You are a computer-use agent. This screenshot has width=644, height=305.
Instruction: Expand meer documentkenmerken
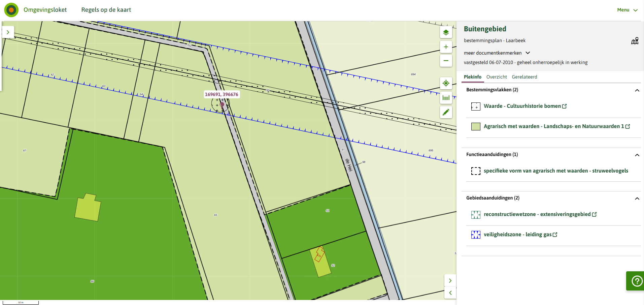coord(497,53)
